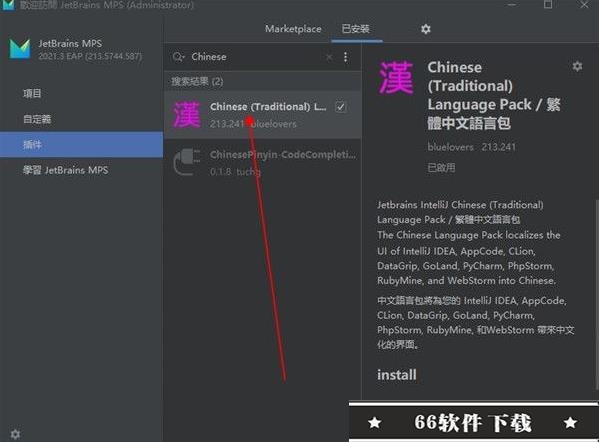Switch to the Marketplace tab
The width and height of the screenshot is (599, 442).
click(x=293, y=29)
